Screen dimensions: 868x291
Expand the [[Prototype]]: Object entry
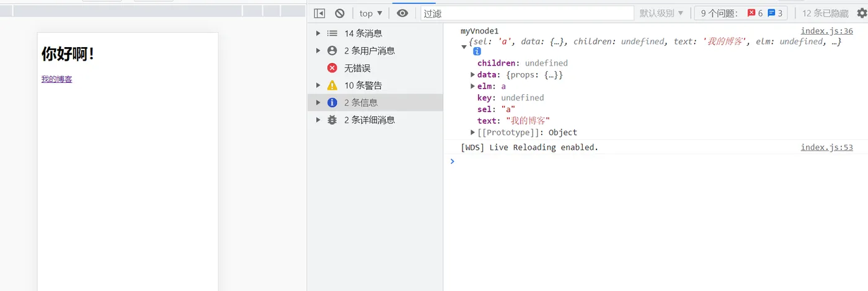click(x=473, y=132)
